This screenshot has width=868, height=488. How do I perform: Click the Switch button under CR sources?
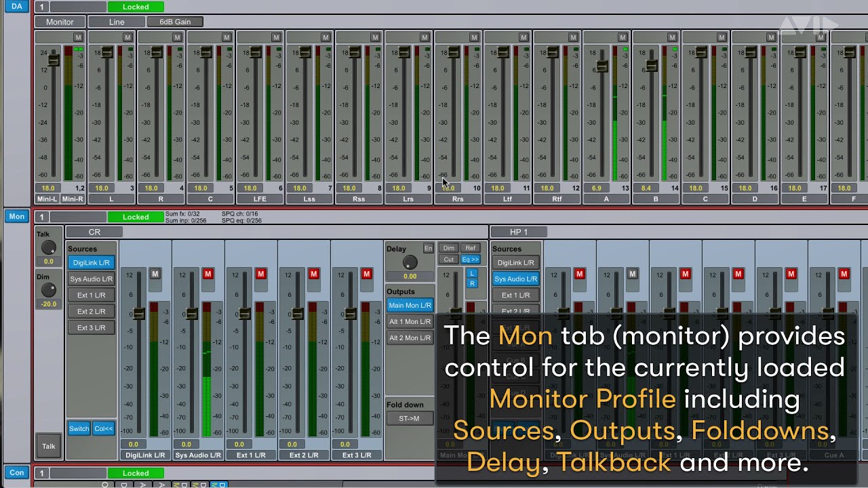point(79,428)
